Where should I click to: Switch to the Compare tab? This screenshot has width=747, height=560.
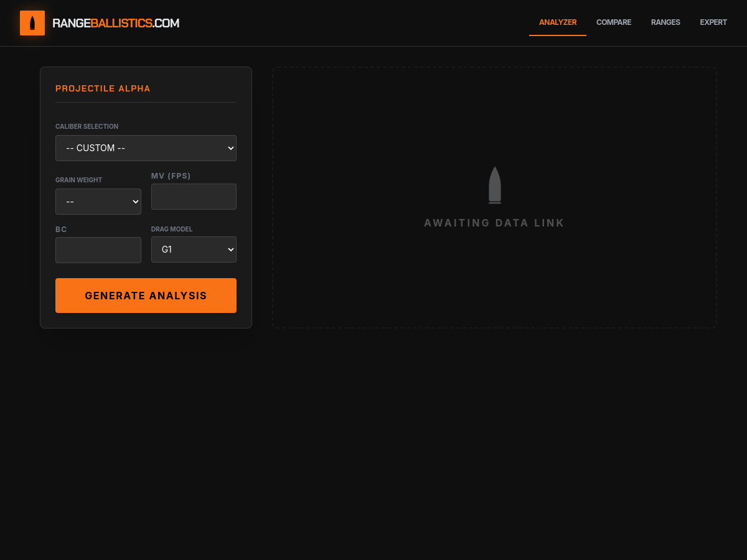pos(614,22)
